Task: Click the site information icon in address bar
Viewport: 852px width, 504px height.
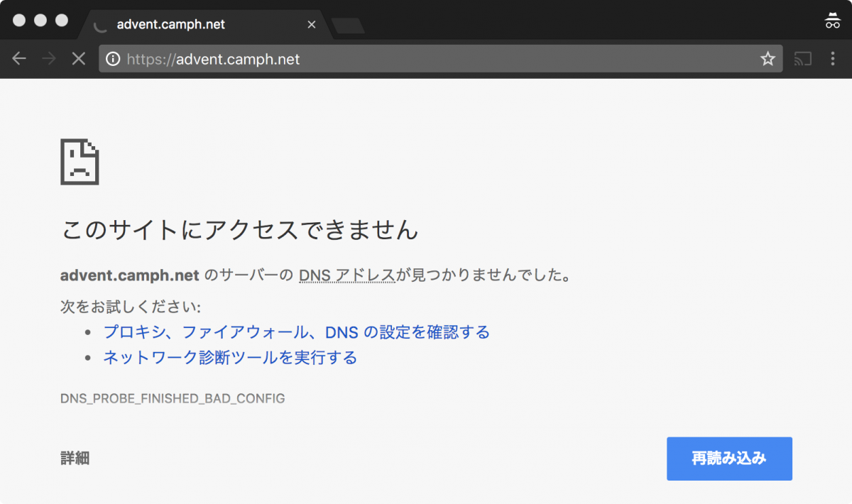Action: tap(113, 59)
